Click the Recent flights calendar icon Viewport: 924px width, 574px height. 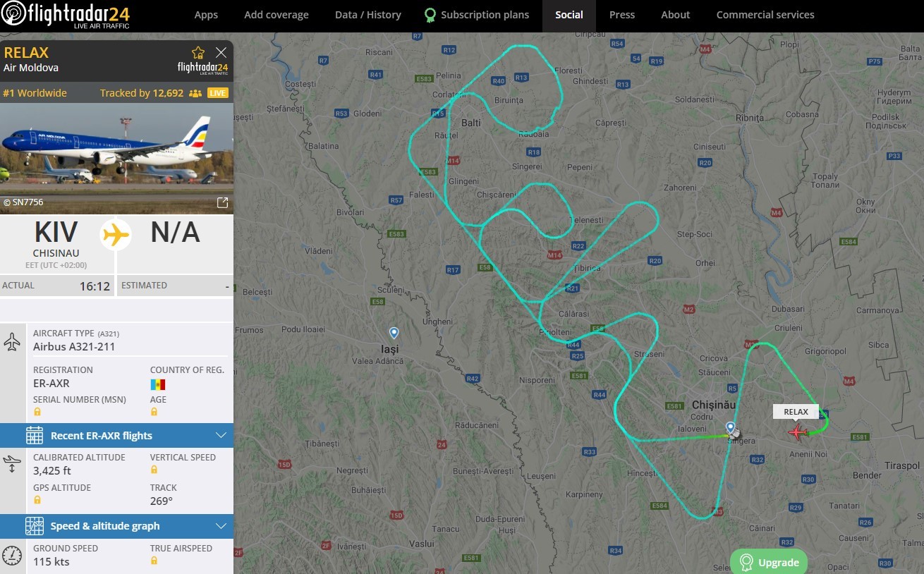pos(34,436)
